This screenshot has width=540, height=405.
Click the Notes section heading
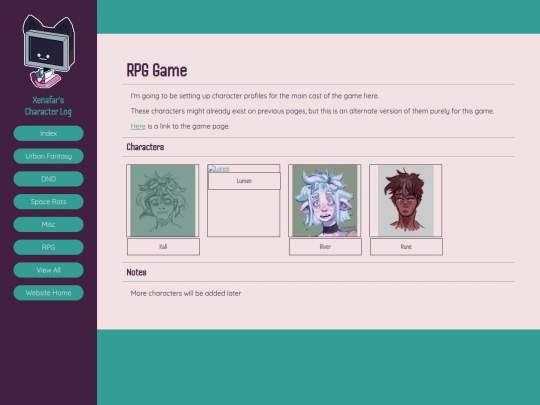136,272
